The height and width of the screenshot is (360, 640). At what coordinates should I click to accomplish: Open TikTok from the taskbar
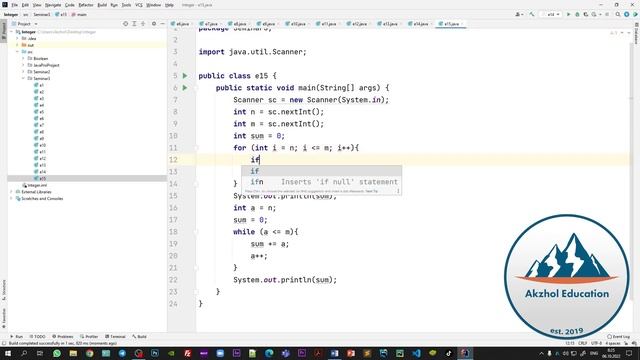point(449,353)
